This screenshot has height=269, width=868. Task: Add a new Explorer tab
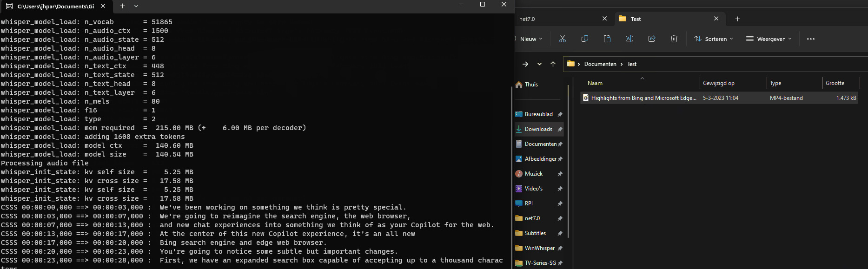click(x=737, y=19)
